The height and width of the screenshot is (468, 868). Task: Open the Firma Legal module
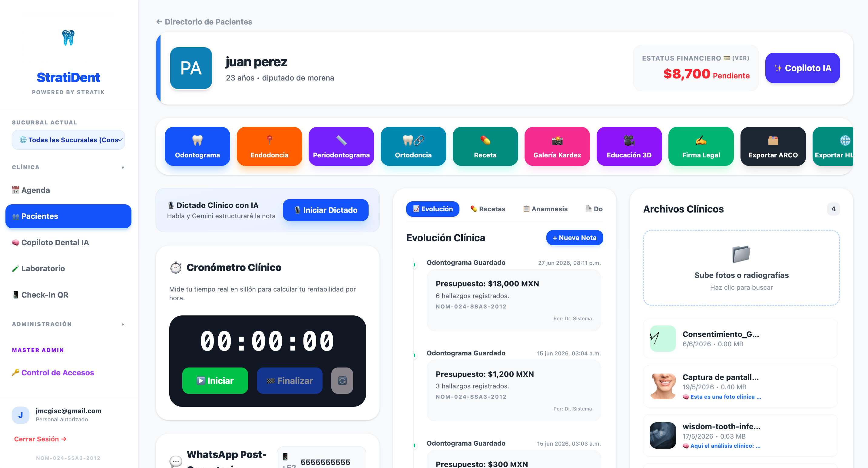(x=701, y=146)
